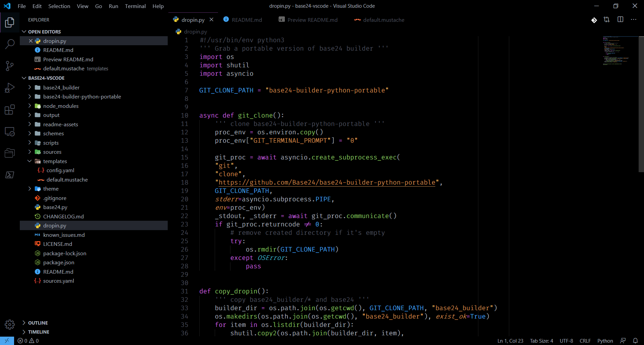Open the Project Manager folder icon
The width and height of the screenshot is (644, 345).
pos(10,153)
